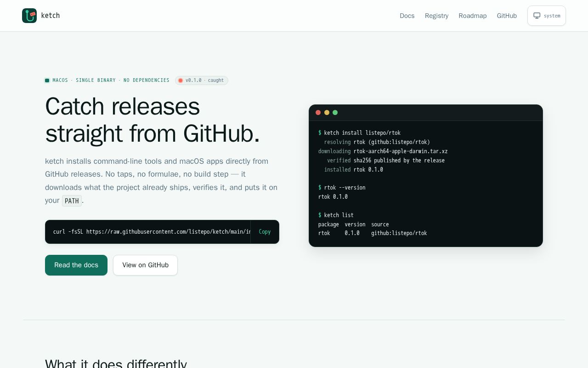
Task: Open the Docs navigation link
Action: tap(407, 16)
